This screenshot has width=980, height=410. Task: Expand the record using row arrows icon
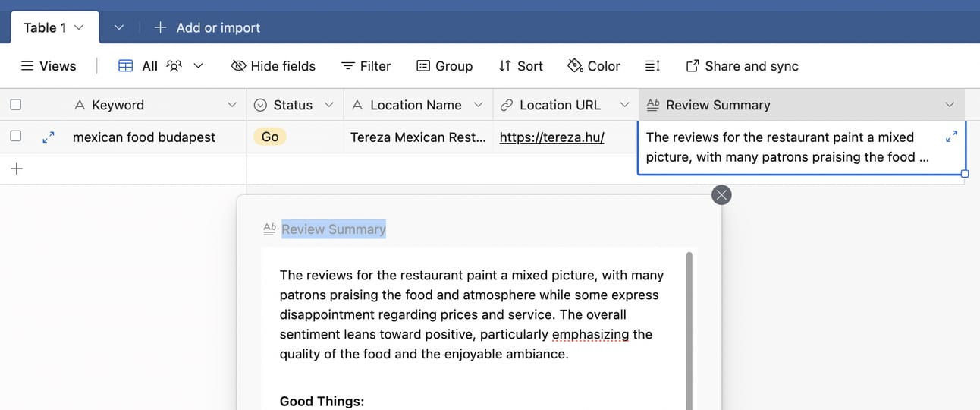pos(48,137)
